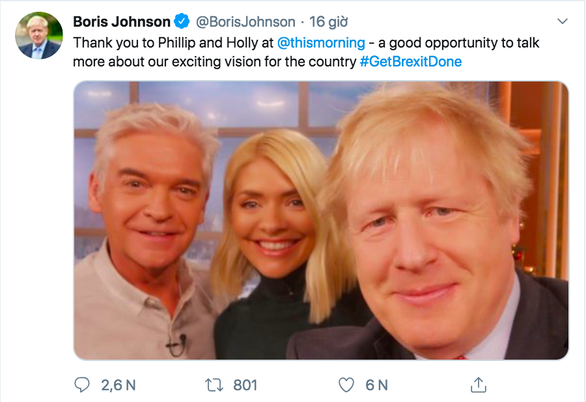Image resolution: width=586 pixels, height=402 pixels.
Task: Open the @BorisJohnson handle link
Action: (x=246, y=22)
